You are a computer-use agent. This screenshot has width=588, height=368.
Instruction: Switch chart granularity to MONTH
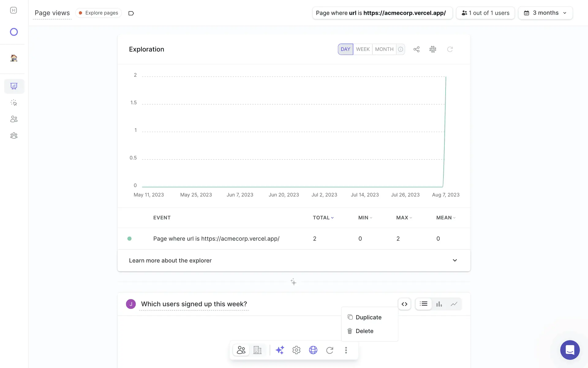click(x=384, y=49)
